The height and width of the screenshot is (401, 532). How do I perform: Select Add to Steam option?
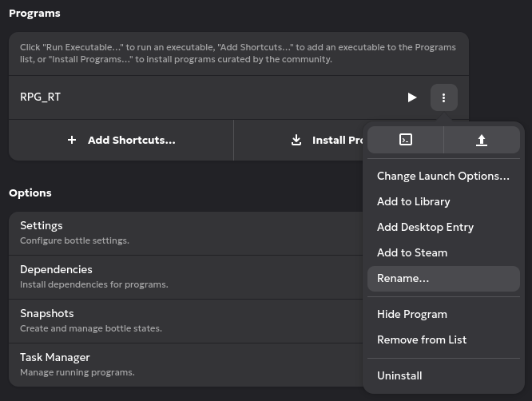[x=411, y=252]
